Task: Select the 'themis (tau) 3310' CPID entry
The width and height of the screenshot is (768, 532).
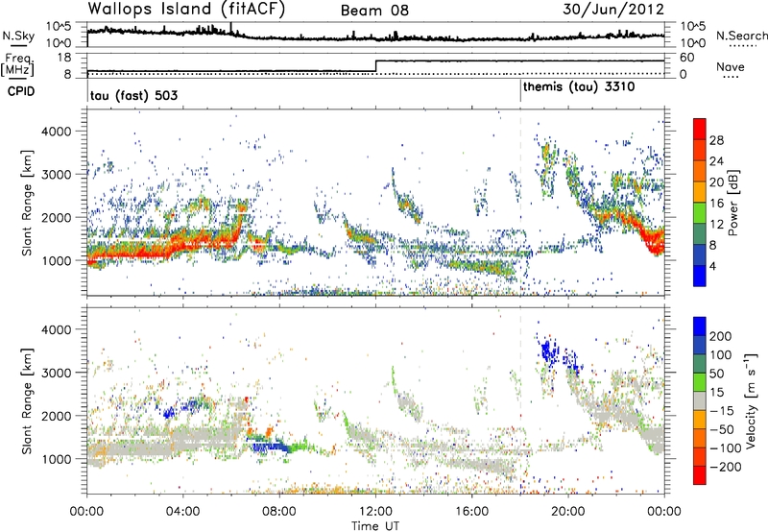Action: [579, 86]
